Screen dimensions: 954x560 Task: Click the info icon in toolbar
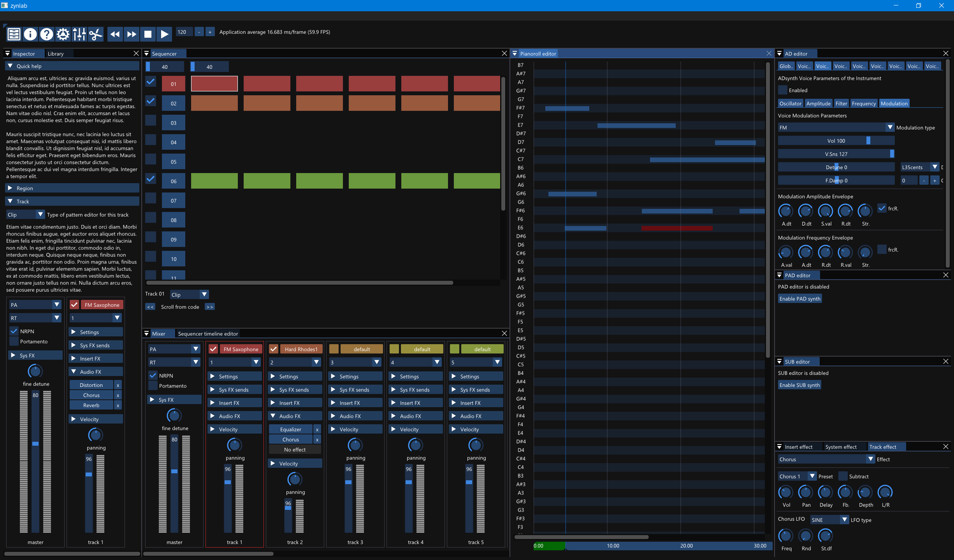tap(30, 34)
